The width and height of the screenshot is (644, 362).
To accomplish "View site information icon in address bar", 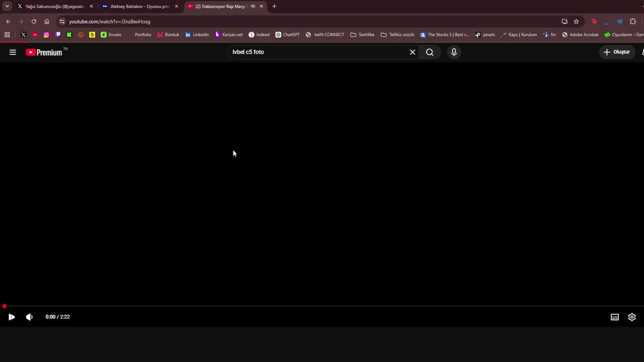I will pyautogui.click(x=62, y=22).
